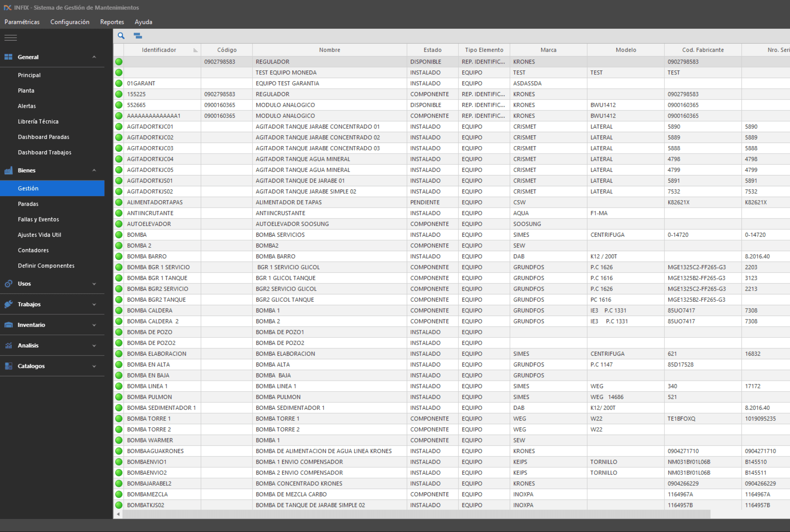
Task: Click the green status dot for BOMBAENVIO1
Action: tap(119, 462)
